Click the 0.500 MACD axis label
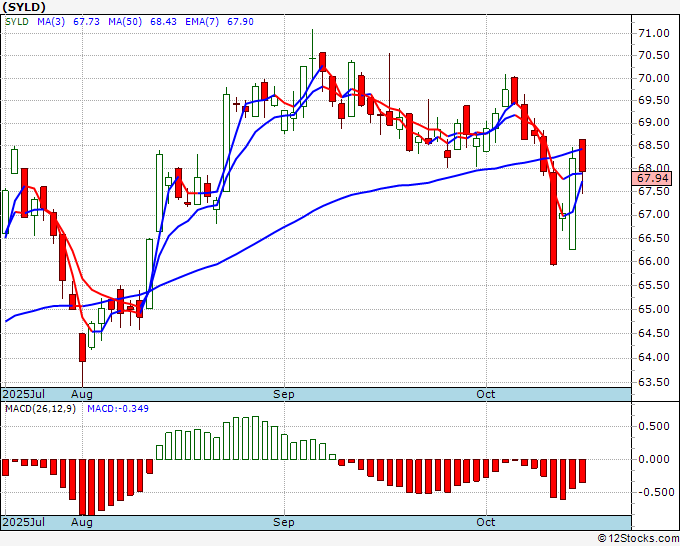The width and height of the screenshot is (680, 546). 654,426
